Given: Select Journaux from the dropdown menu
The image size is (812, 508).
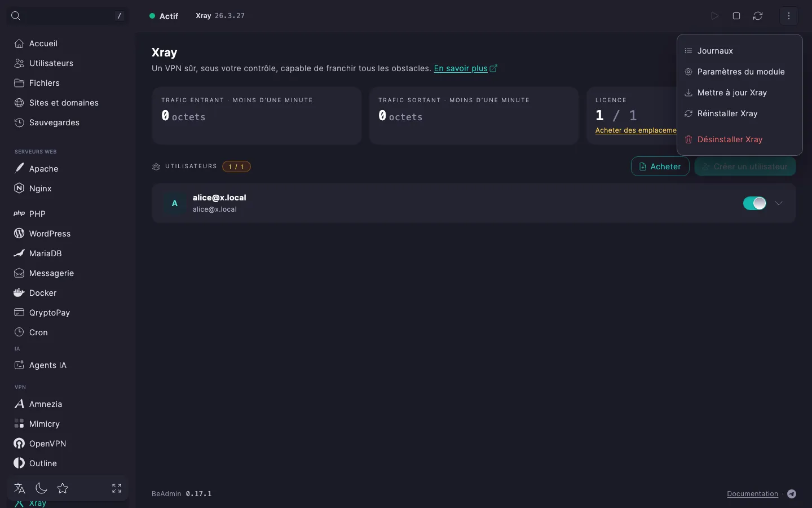Looking at the screenshot, I should (740, 51).
